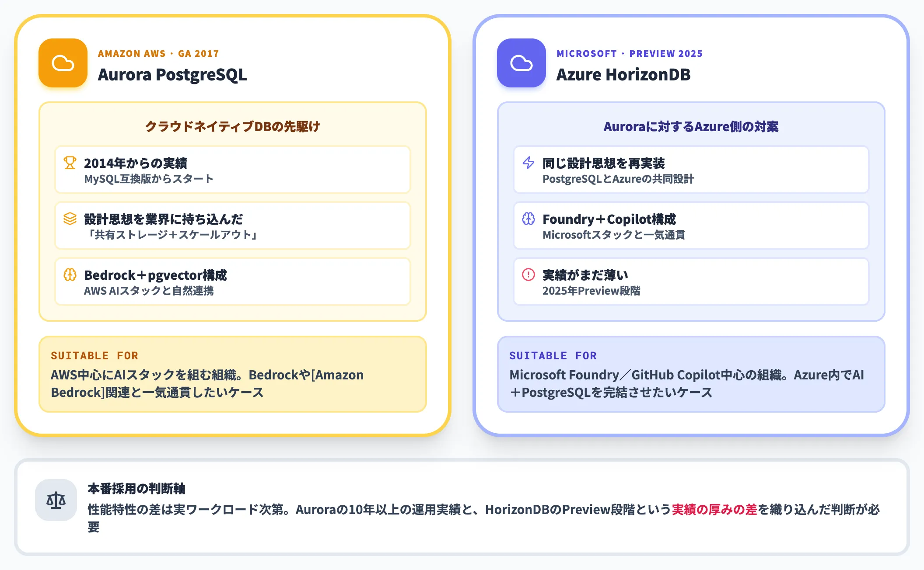Click the blue SUITABLE FOR label in Azure card
This screenshot has height=570, width=924.
[x=553, y=355]
